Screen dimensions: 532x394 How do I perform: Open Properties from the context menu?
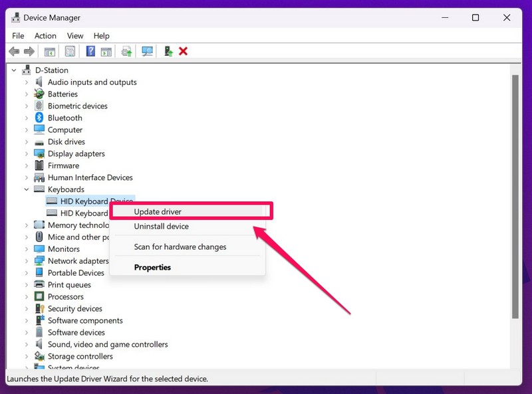coord(152,268)
